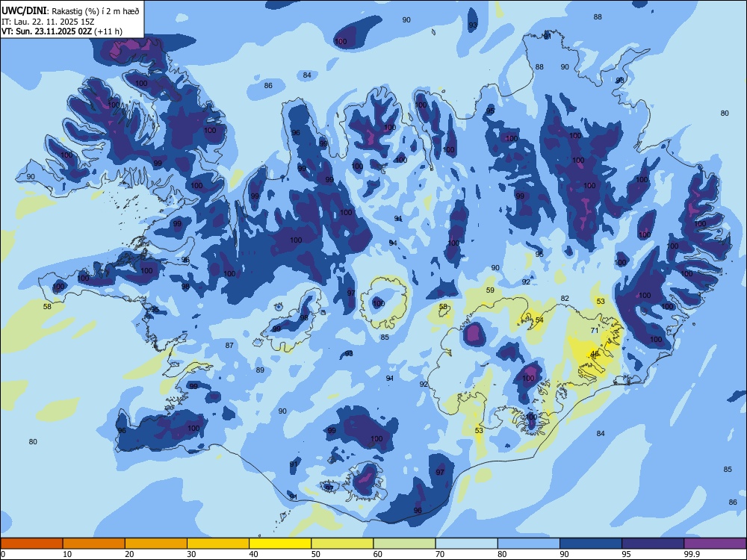The image size is (747, 560).
Task: Click the legend tick label '99.9'
Action: [x=692, y=554]
